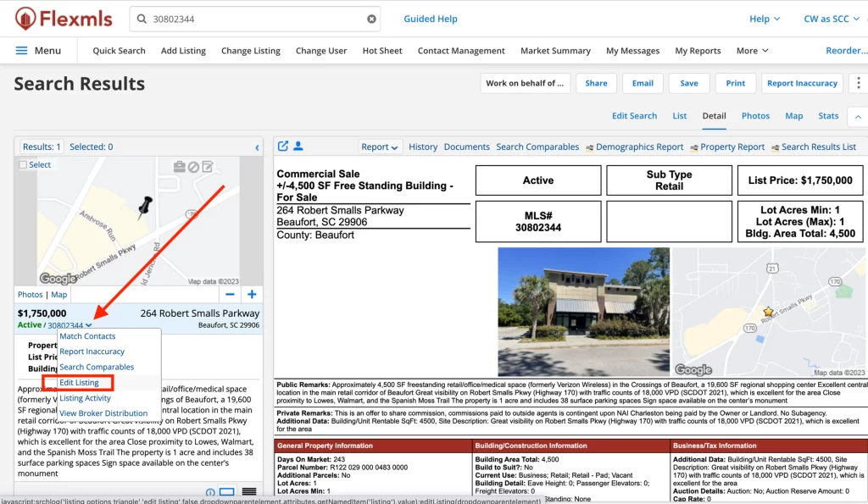Click the yellow star marker on detail map

point(768,312)
